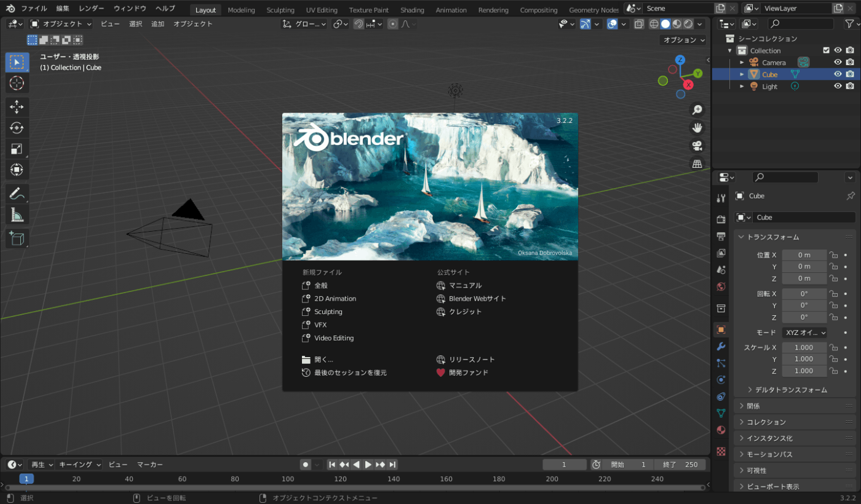Switch viewport shading to wireframe
The image size is (861, 504).
click(654, 24)
